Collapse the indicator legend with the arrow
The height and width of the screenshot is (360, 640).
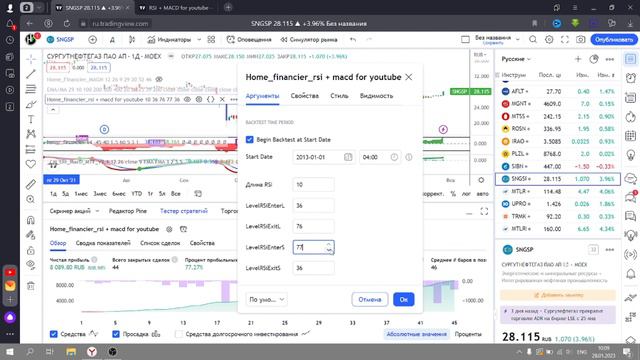[53, 109]
